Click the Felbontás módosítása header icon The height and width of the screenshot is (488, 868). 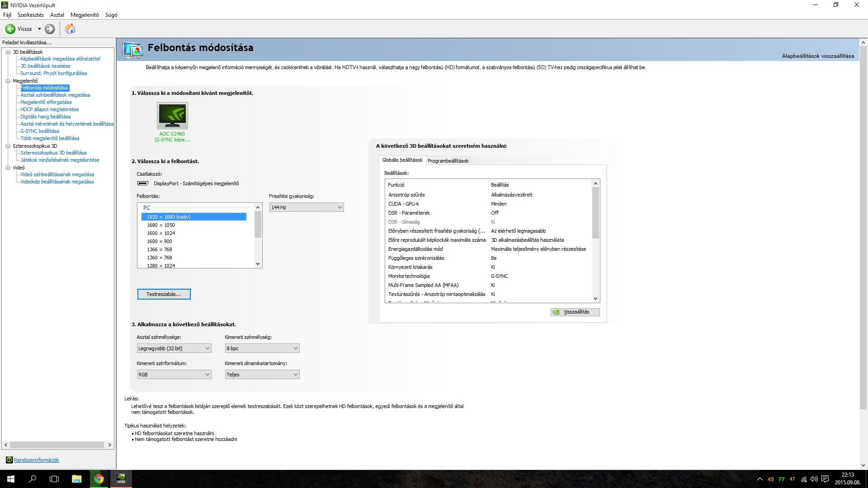(x=132, y=50)
